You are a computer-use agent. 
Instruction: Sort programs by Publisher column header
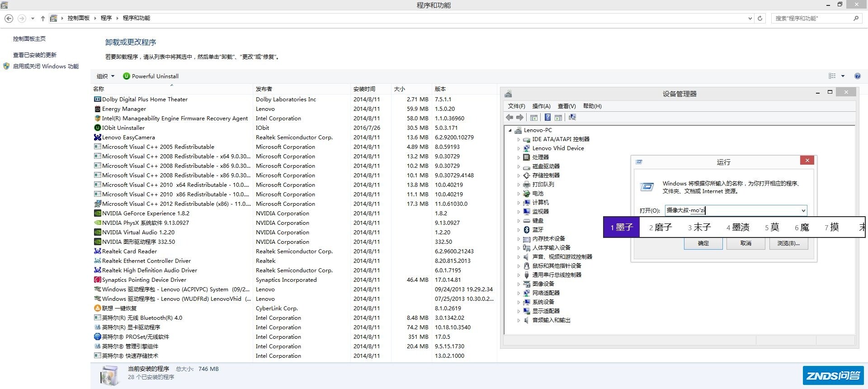point(301,89)
